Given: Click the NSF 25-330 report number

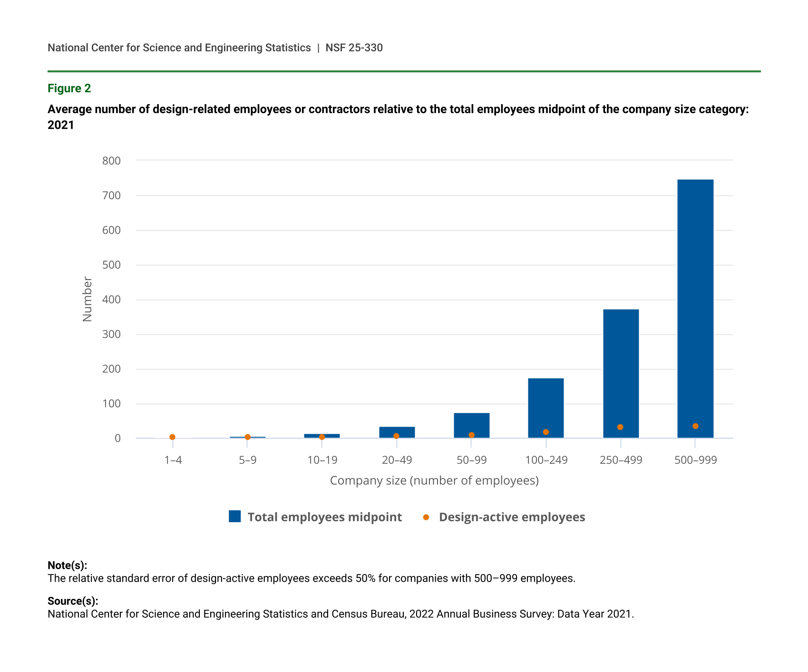Looking at the screenshot, I should [354, 48].
